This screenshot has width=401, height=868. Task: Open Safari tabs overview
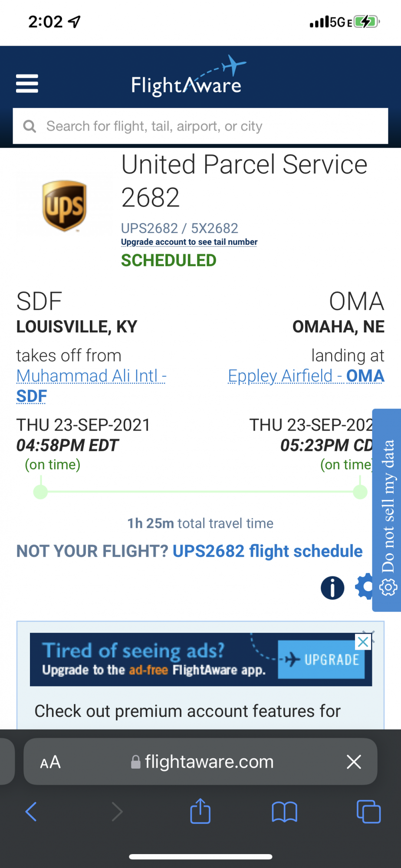[368, 812]
